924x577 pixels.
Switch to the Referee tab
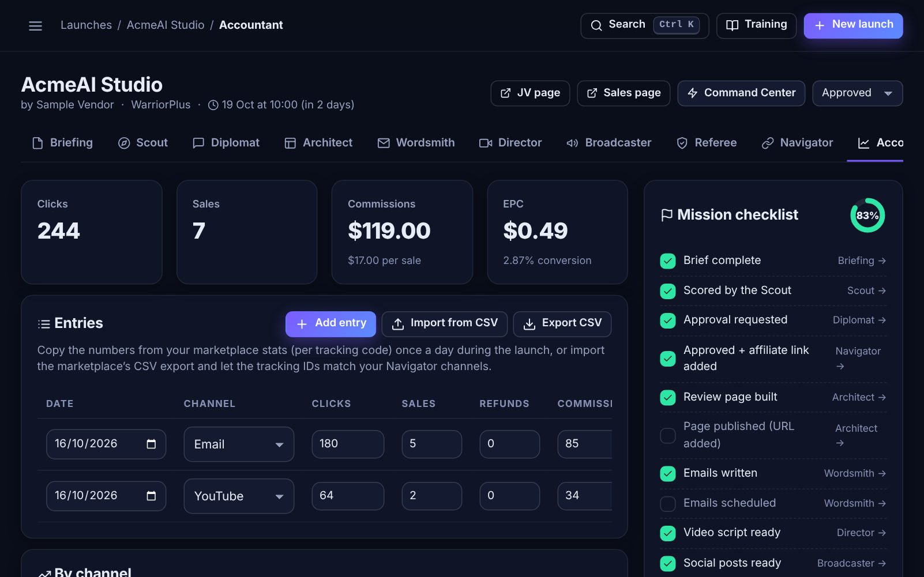coord(707,143)
